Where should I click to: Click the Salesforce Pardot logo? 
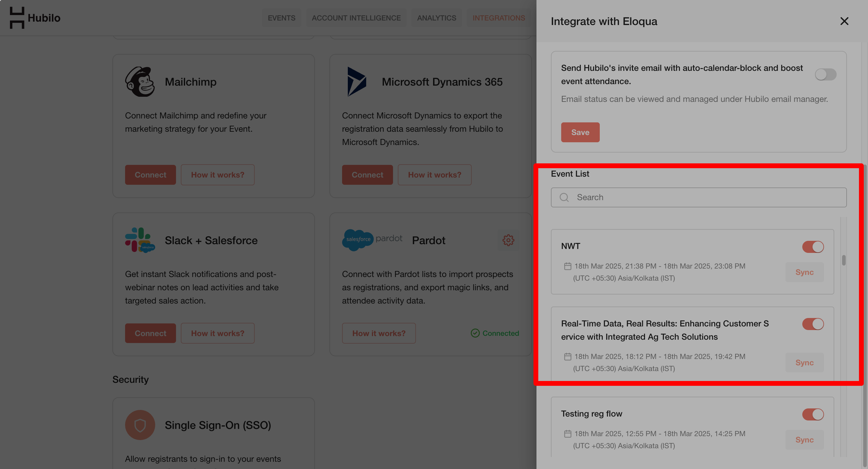[x=372, y=240]
